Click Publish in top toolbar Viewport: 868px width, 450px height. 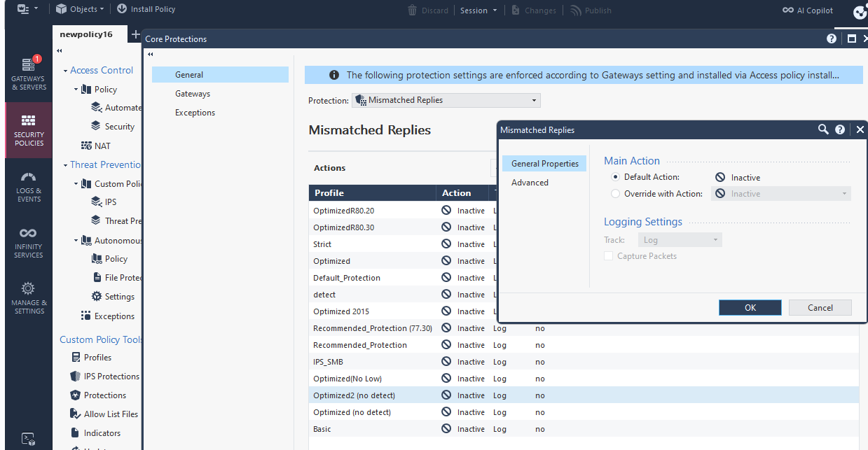tap(591, 10)
